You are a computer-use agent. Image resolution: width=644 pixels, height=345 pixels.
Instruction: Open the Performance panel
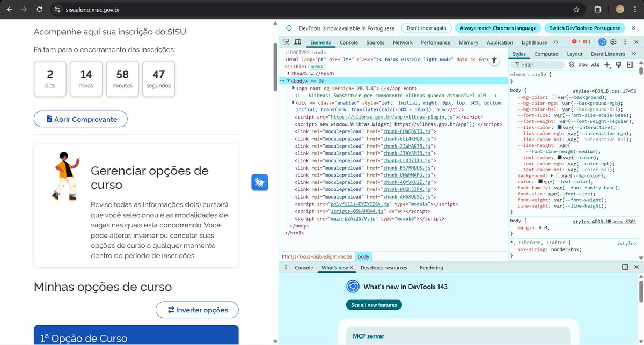click(x=436, y=42)
